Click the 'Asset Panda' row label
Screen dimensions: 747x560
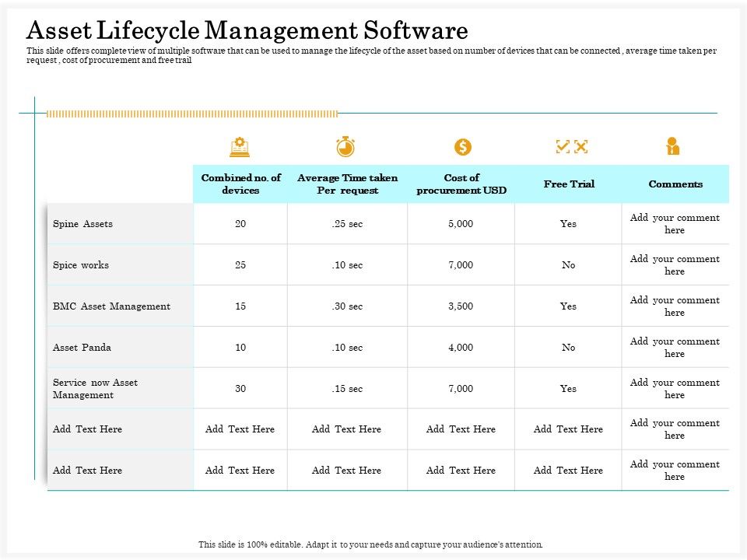click(x=82, y=347)
